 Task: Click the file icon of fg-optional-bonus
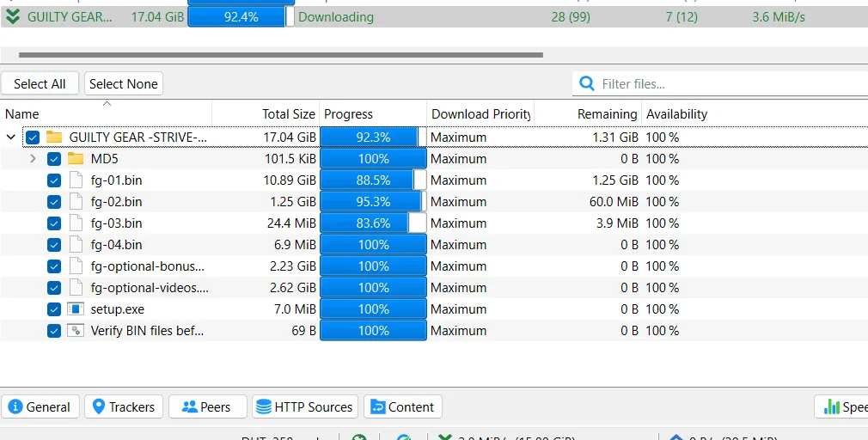(76, 266)
